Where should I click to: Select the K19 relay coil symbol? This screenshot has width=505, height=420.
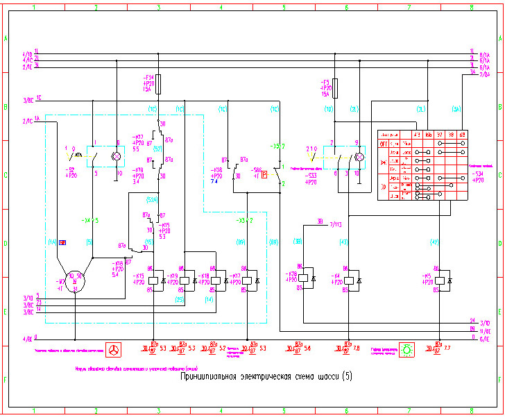[185, 280]
